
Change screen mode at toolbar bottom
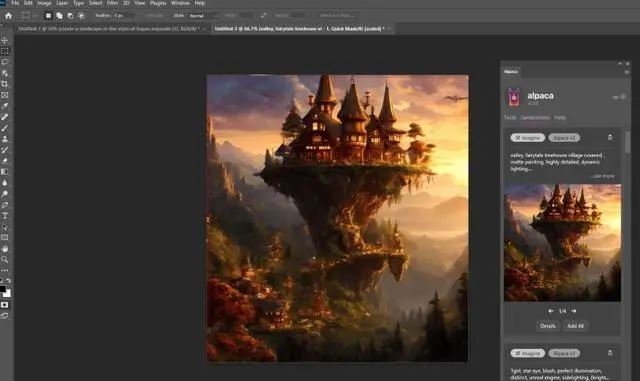pos(4,316)
